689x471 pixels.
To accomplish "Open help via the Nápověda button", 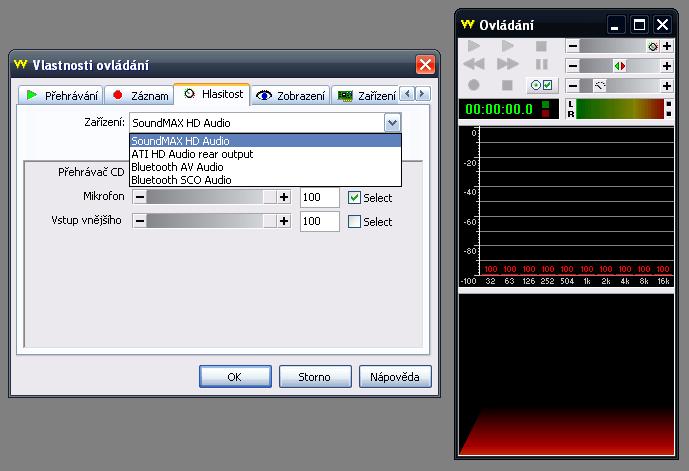I will [395, 377].
